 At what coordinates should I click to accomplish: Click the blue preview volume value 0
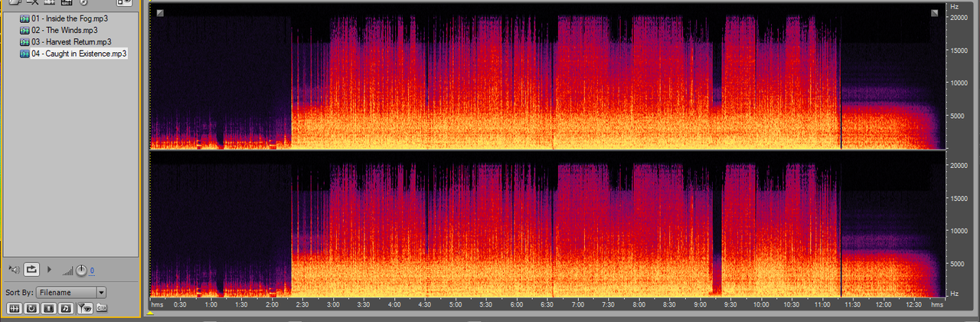pos(92,271)
